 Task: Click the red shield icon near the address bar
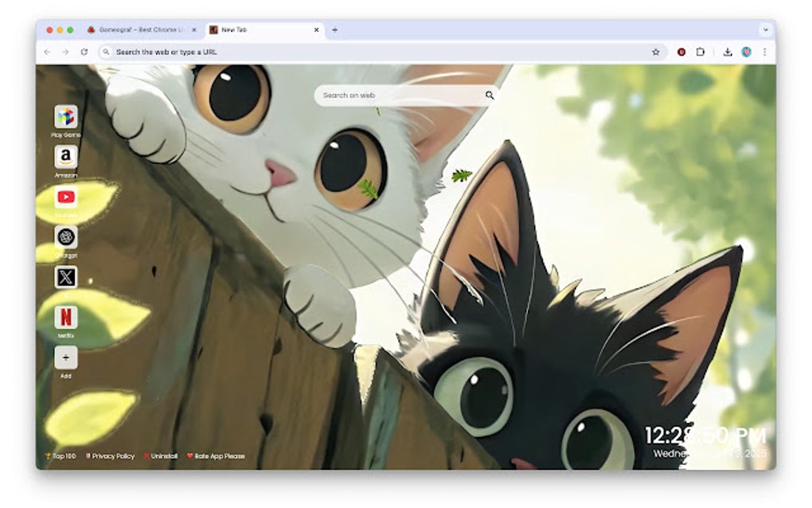(x=681, y=52)
